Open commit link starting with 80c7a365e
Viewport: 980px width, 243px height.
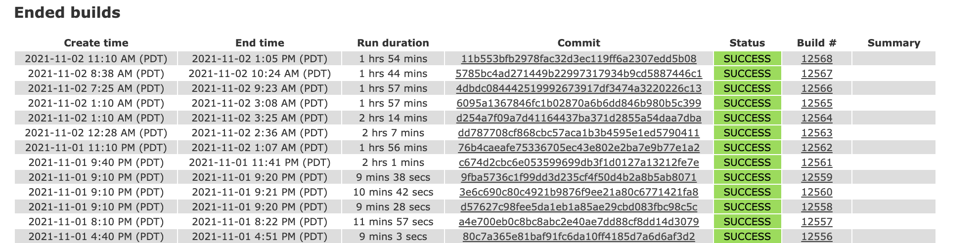(x=579, y=237)
